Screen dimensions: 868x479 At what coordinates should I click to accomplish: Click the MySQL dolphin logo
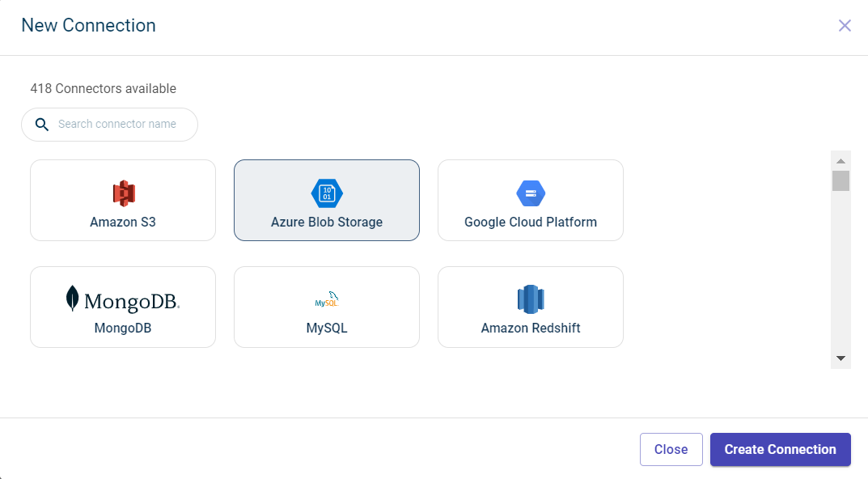point(327,299)
